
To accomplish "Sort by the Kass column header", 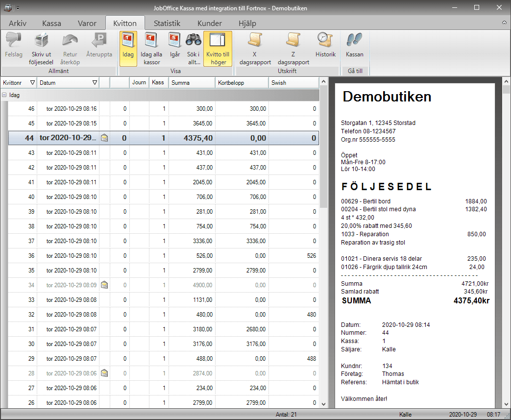I will tap(159, 82).
